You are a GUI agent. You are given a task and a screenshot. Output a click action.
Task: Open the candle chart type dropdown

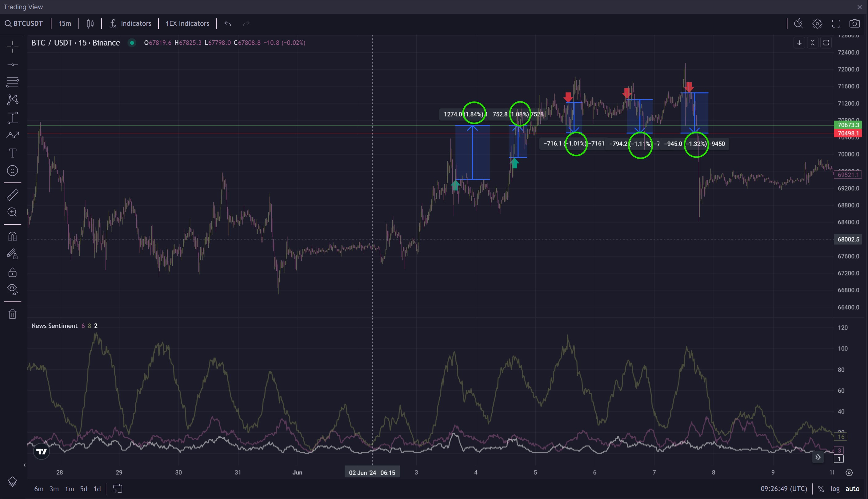pos(90,23)
